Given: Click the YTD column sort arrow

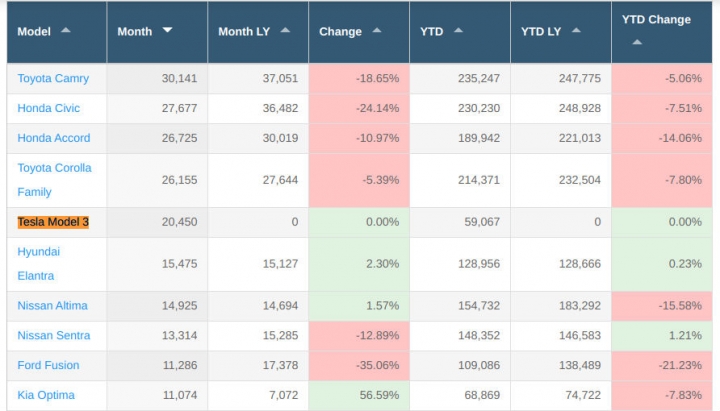Looking at the screenshot, I should pyautogui.click(x=458, y=30).
